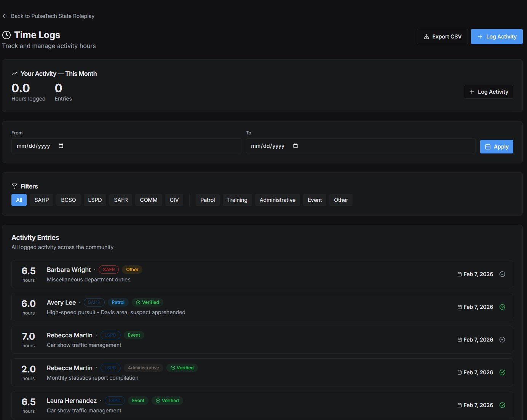Click Verified badge on Avery Lee entry
The height and width of the screenshot is (420, 527).
(x=147, y=302)
